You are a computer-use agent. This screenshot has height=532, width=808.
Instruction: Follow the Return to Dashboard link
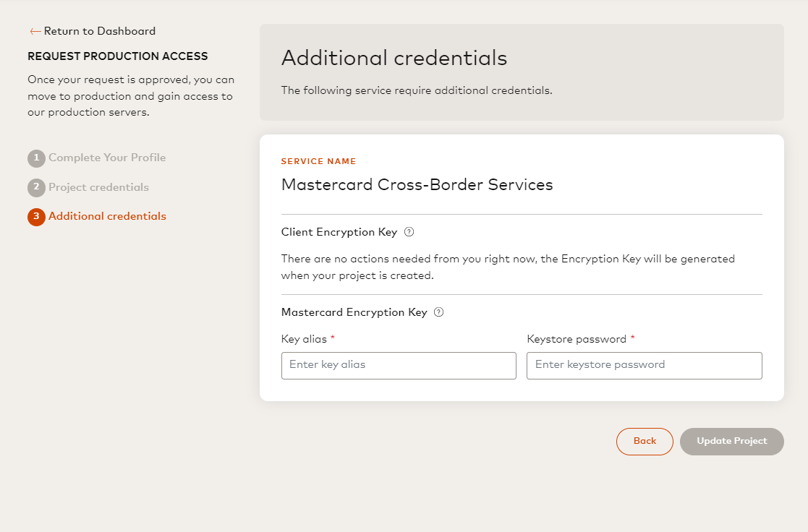click(x=99, y=30)
